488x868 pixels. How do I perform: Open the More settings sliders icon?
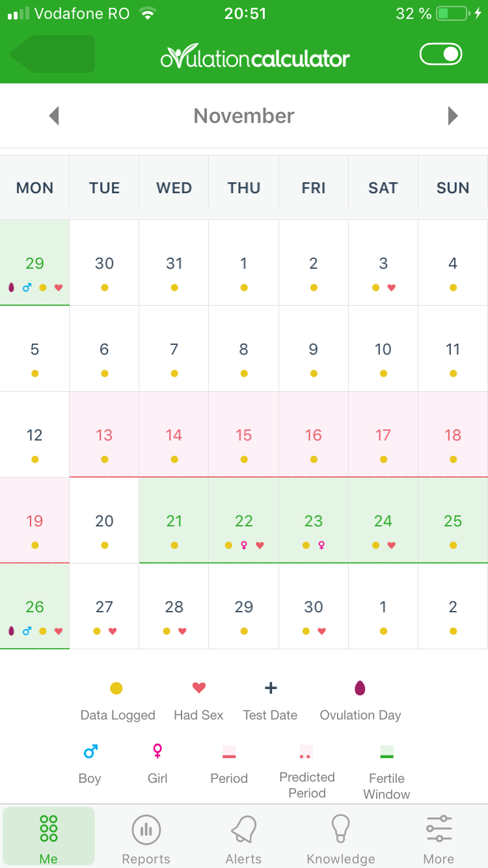(439, 828)
